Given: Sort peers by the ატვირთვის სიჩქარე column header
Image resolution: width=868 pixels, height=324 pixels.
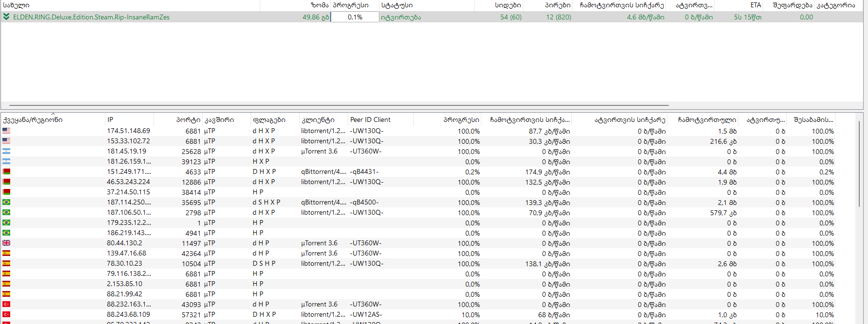Looking at the screenshot, I should click(x=620, y=119).
